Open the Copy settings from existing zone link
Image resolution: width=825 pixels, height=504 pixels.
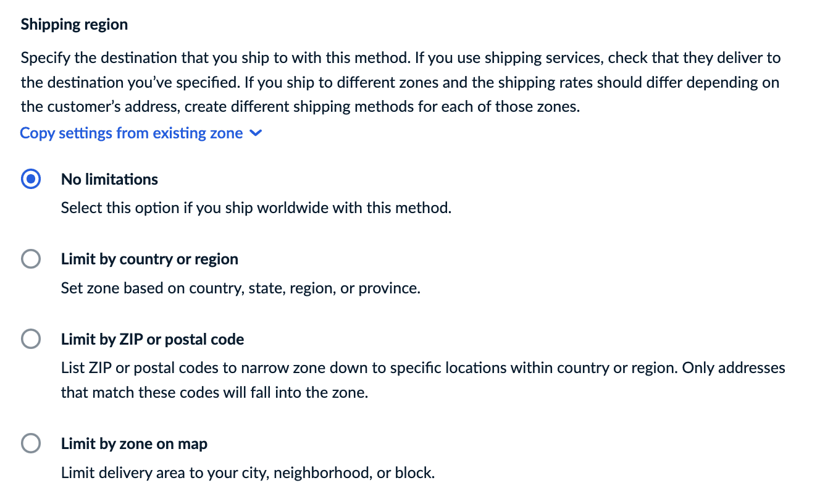tap(132, 133)
